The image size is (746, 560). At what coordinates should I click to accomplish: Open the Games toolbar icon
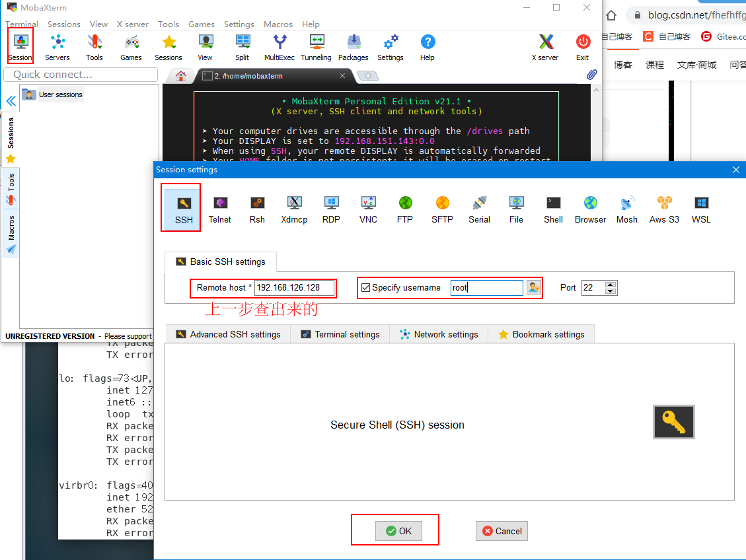[x=131, y=47]
